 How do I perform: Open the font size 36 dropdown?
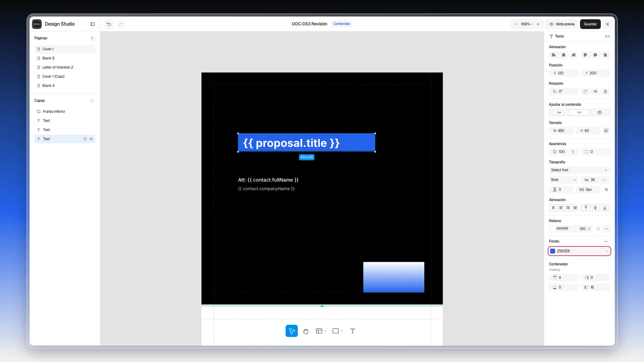595,180
